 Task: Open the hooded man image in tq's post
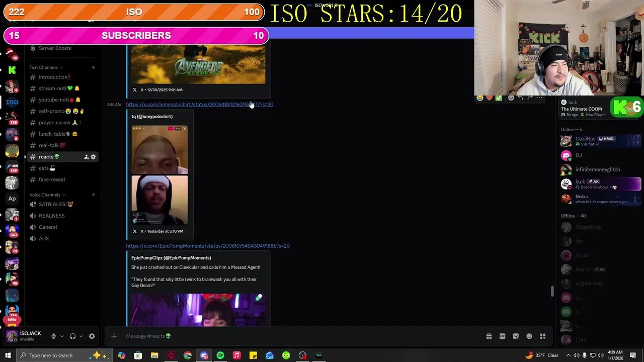pos(159,200)
